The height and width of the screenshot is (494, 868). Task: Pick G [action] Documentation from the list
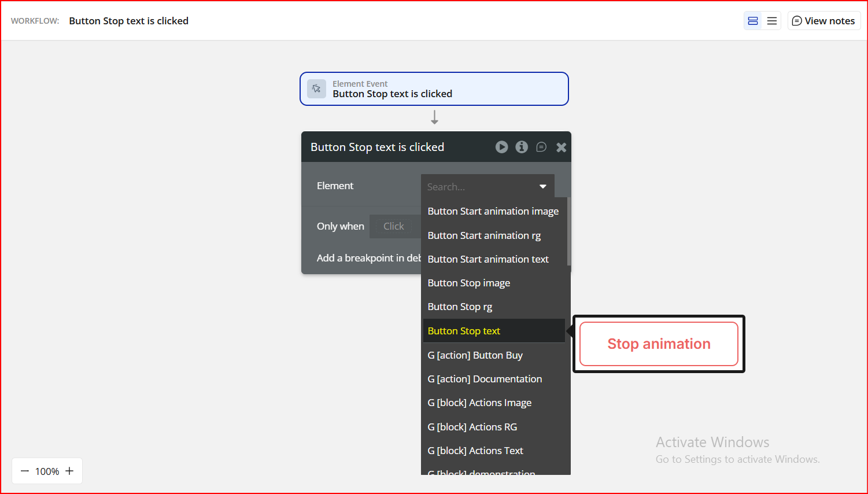pos(494,379)
